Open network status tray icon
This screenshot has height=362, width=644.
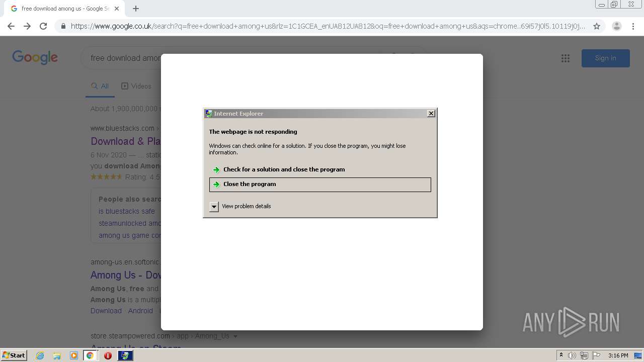[584, 355]
